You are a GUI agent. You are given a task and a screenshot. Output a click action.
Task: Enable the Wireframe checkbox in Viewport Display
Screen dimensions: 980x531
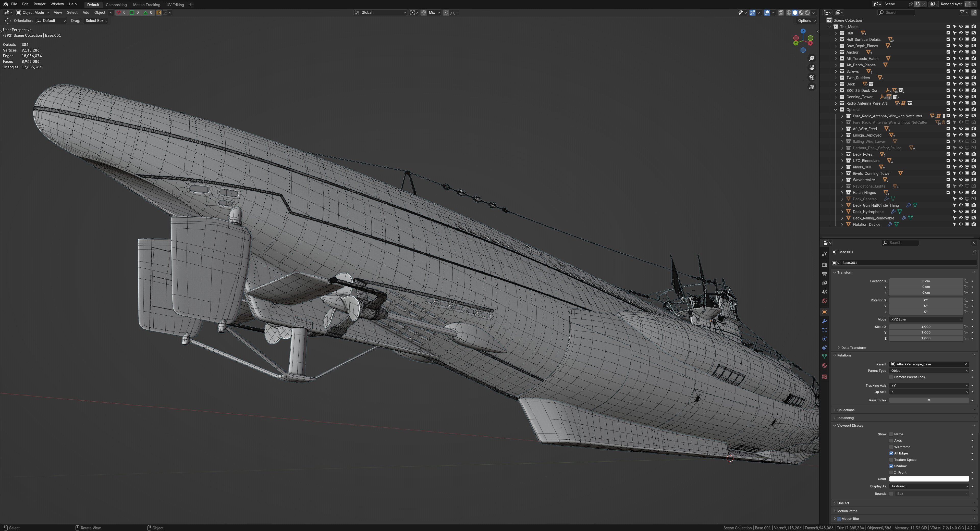[891, 447]
